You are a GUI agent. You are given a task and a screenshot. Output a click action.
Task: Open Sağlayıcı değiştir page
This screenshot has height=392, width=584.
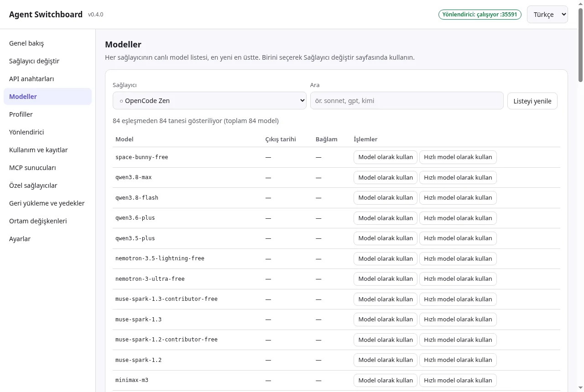point(47,61)
